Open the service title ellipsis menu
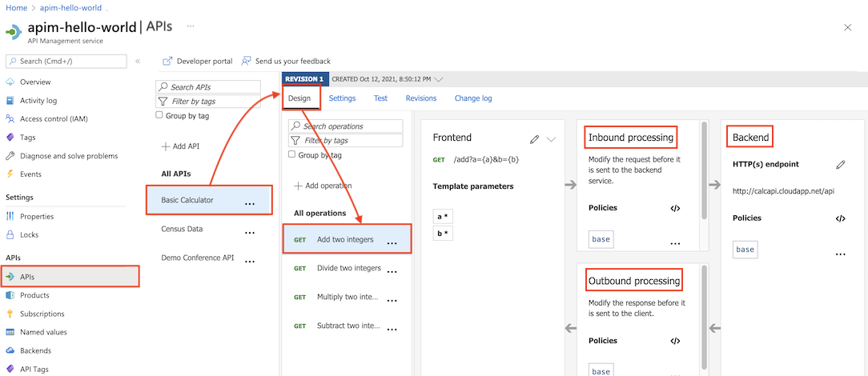 pyautogui.click(x=191, y=26)
